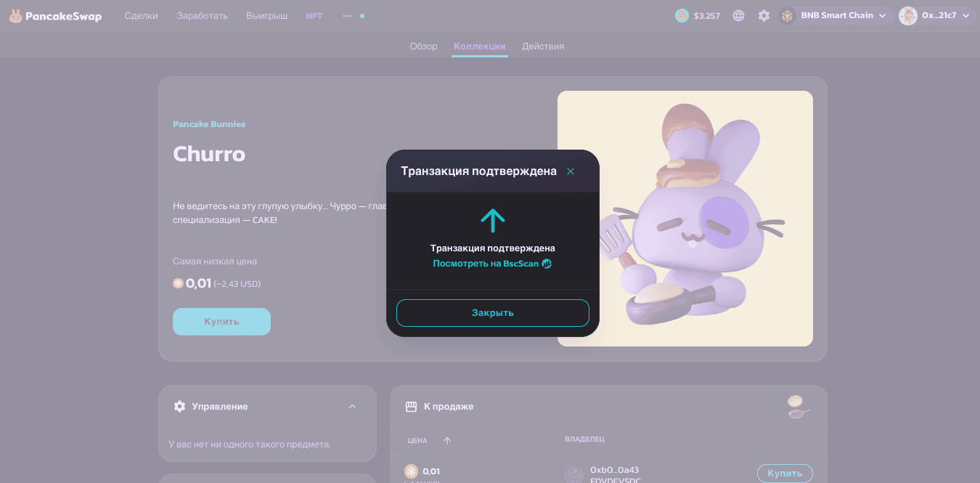This screenshot has height=483, width=980.
Task: Click the Management gear icon
Action: (179, 407)
